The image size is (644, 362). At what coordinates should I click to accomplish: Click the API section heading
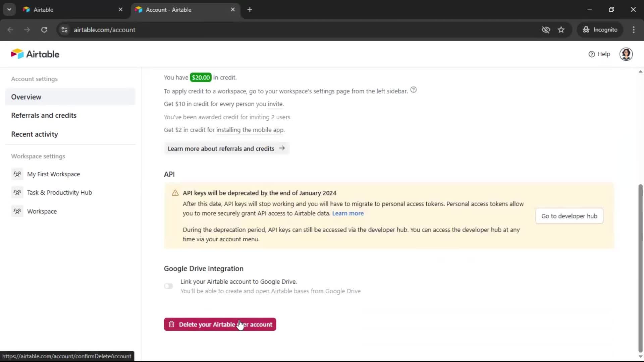[169, 174]
